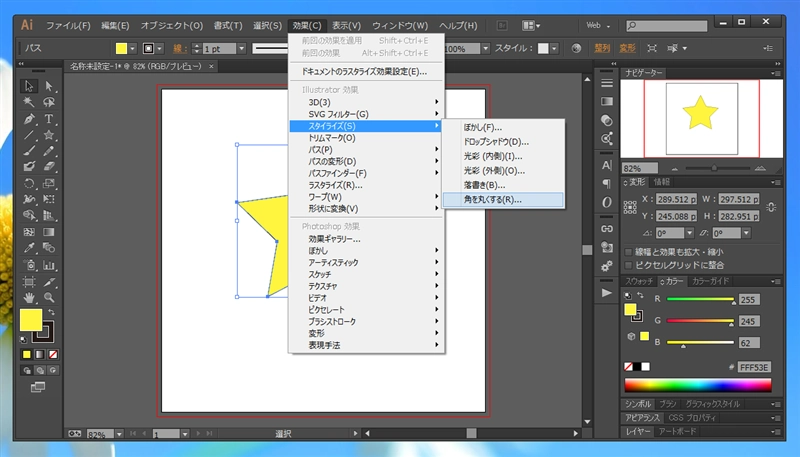
Task: Click the Swap Fill and Stroke arrow
Action: tap(52, 312)
